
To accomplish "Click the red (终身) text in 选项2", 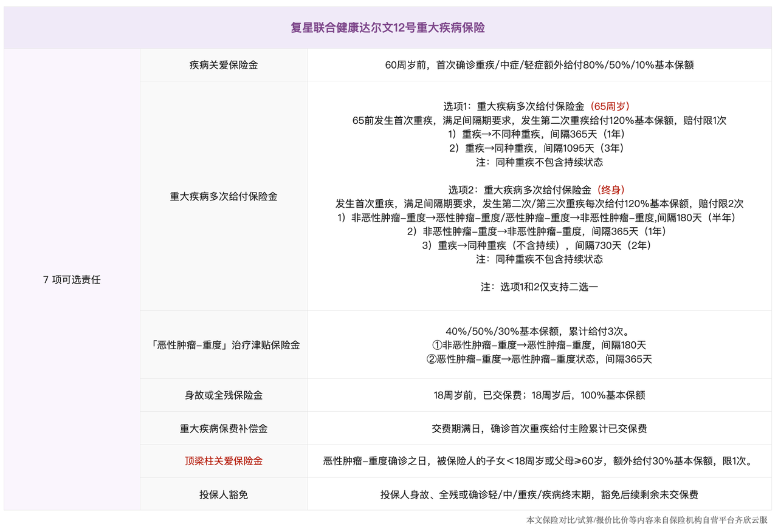I will [610, 189].
